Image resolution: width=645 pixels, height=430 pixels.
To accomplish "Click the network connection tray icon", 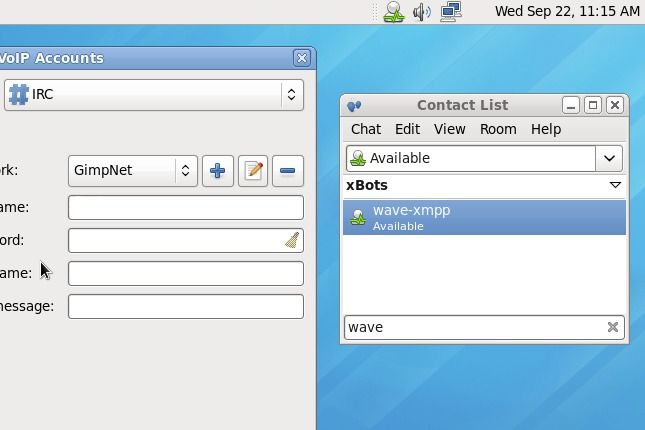I will (x=451, y=12).
